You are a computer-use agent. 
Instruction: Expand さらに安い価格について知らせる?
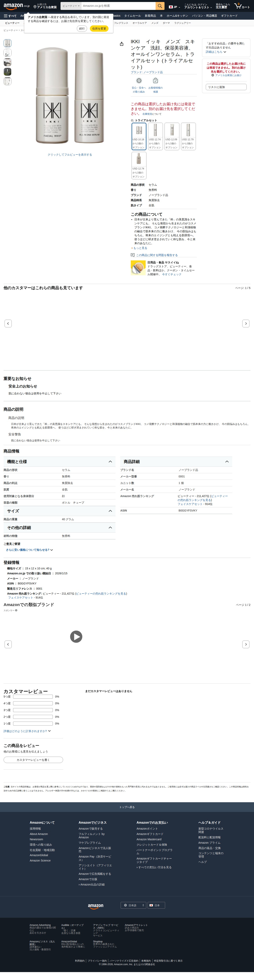pyautogui.click(x=29, y=550)
